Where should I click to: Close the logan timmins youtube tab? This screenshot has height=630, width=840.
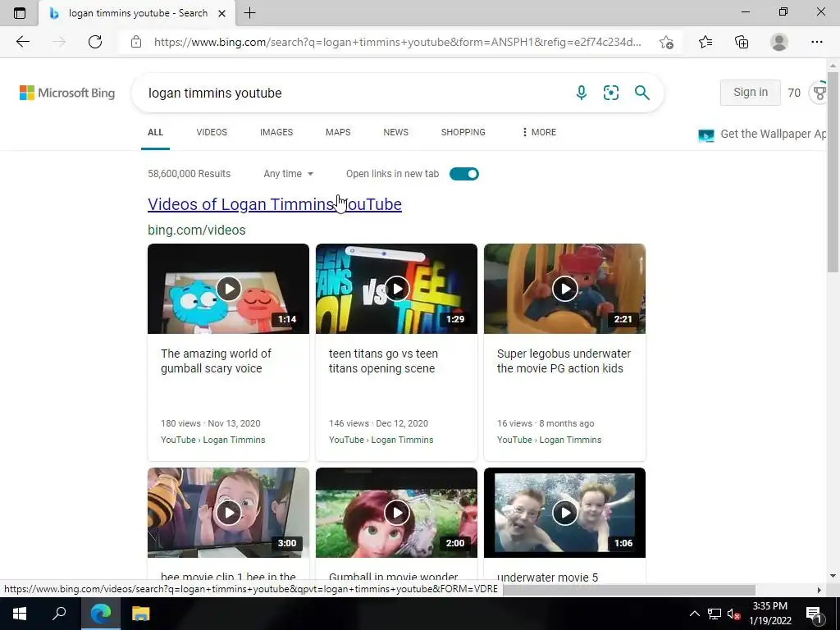tap(221, 13)
